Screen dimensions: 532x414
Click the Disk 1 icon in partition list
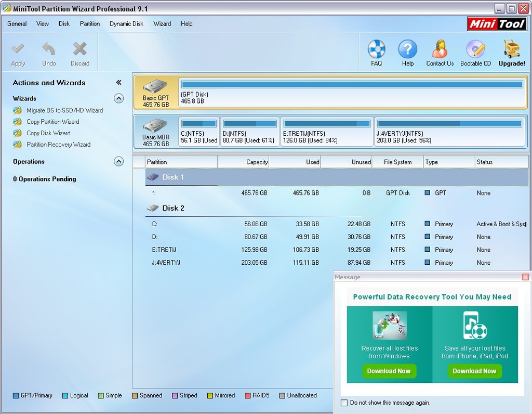point(153,177)
